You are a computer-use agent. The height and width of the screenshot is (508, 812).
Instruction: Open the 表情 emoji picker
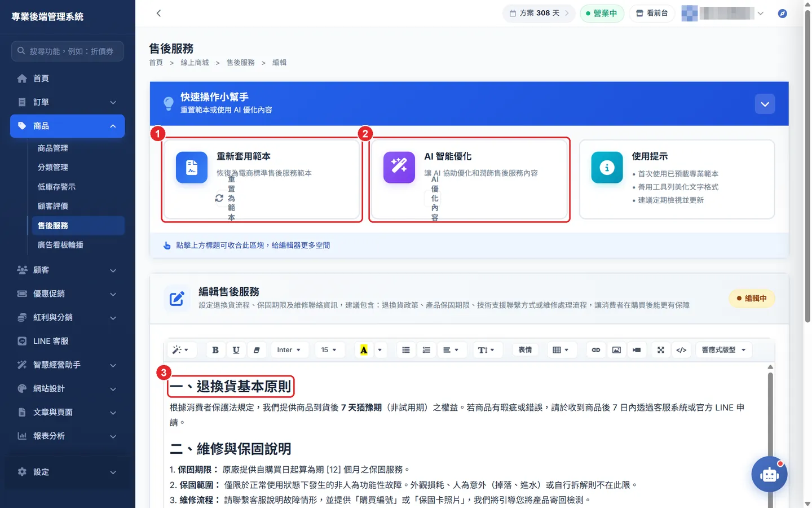click(525, 350)
